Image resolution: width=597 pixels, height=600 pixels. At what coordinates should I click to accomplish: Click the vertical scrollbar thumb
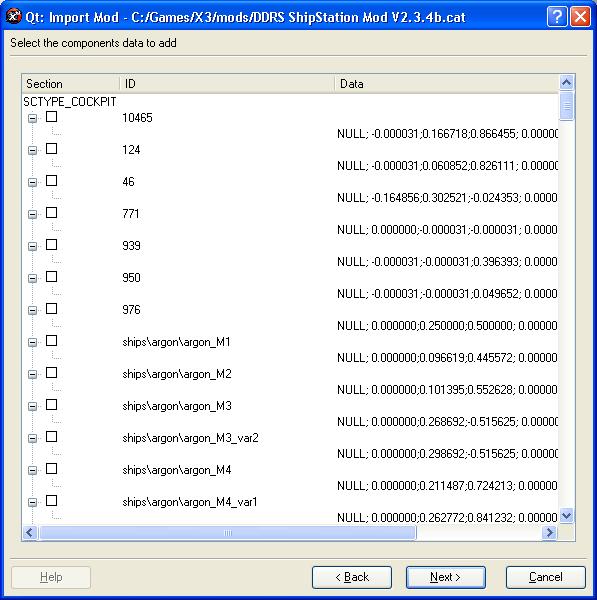click(x=566, y=106)
